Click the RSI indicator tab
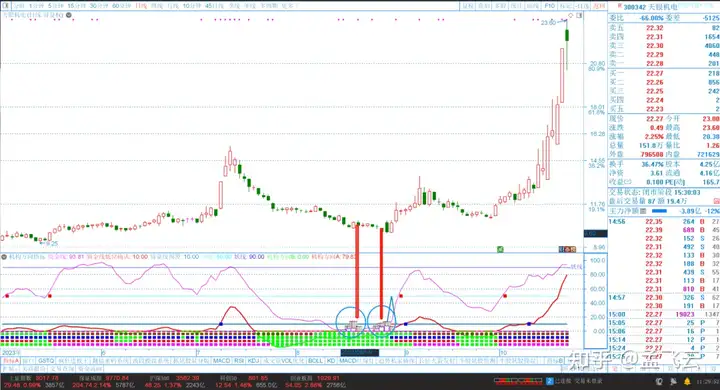 point(239,361)
